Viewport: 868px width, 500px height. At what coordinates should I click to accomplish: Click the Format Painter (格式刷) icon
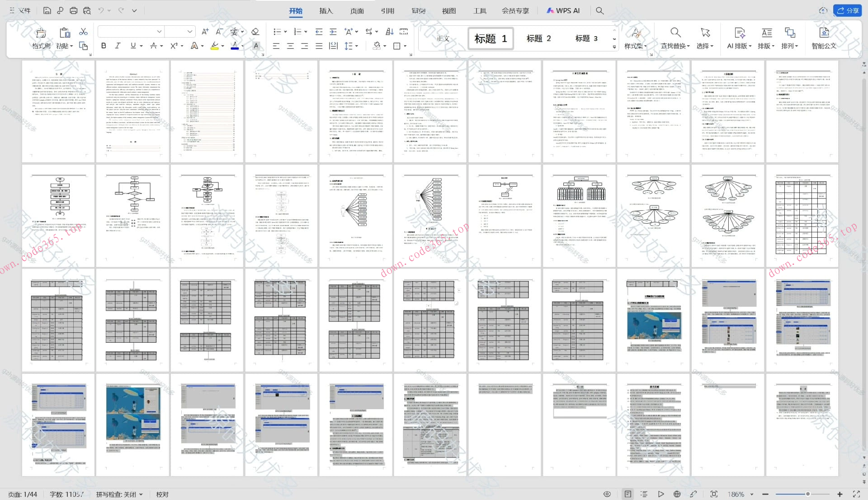[x=41, y=33]
